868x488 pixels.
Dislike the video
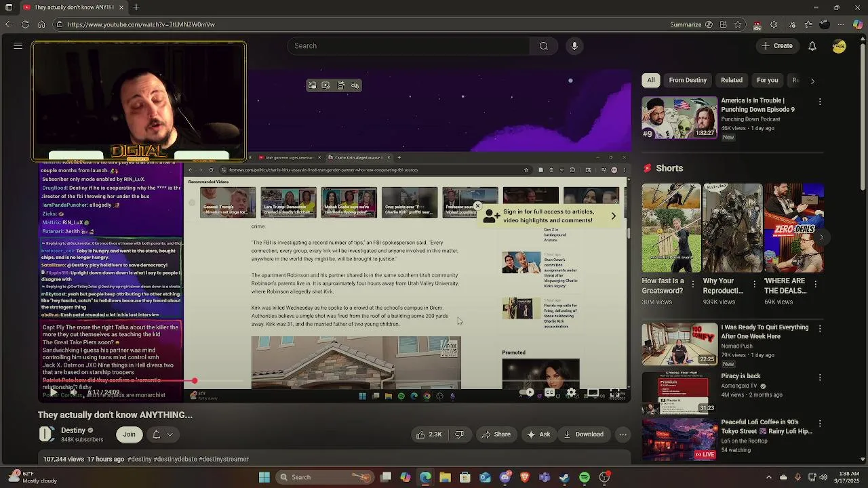(x=459, y=434)
